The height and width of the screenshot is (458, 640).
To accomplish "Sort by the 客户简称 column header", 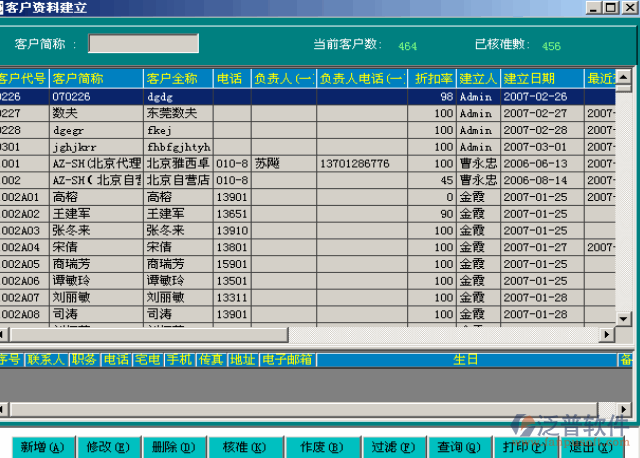I will 96,79.
